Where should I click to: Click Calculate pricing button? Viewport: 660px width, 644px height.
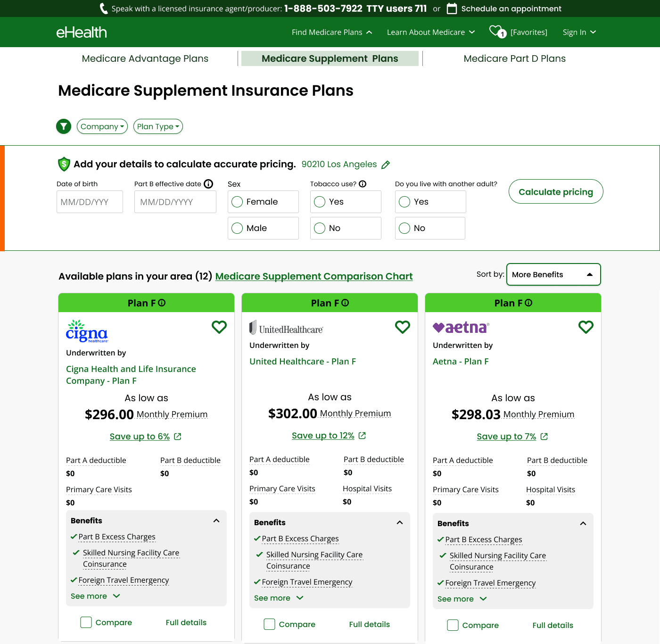(x=556, y=191)
